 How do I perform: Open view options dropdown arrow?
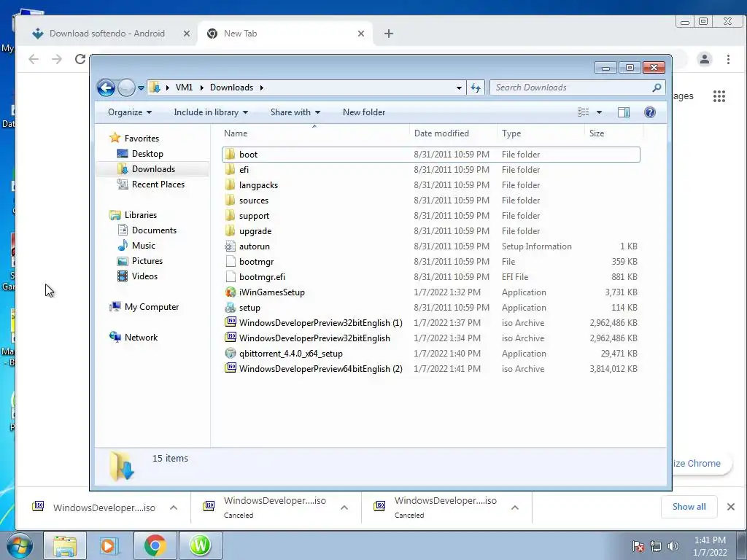click(x=600, y=112)
